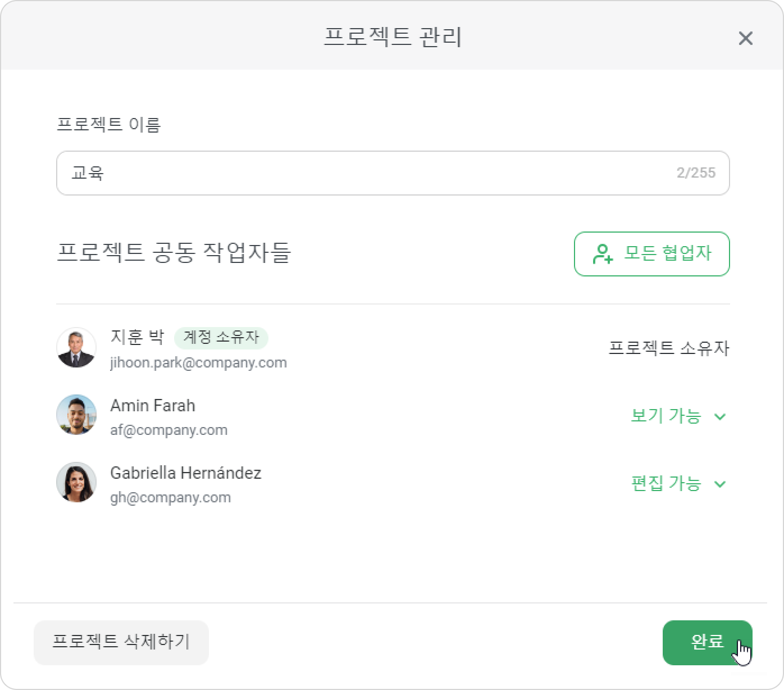The height and width of the screenshot is (690, 784).
Task: Open 편집 가능 permission dropdown
Action: tap(678, 483)
